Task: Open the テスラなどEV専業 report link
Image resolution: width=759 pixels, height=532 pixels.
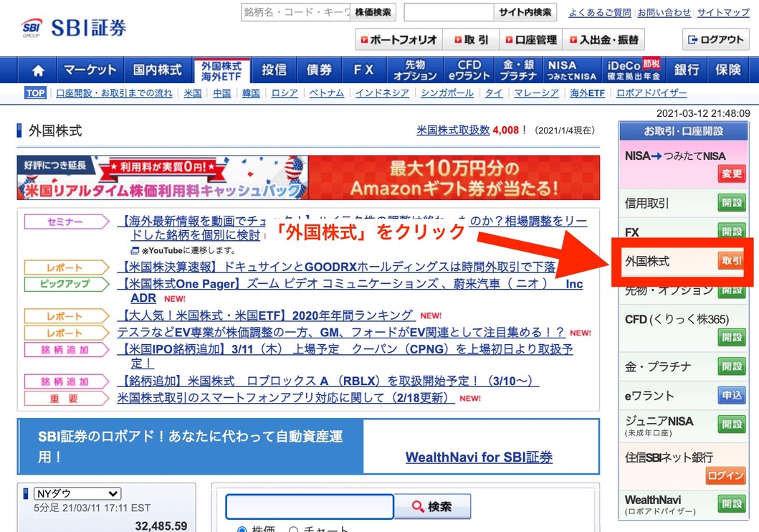Action: click(340, 333)
